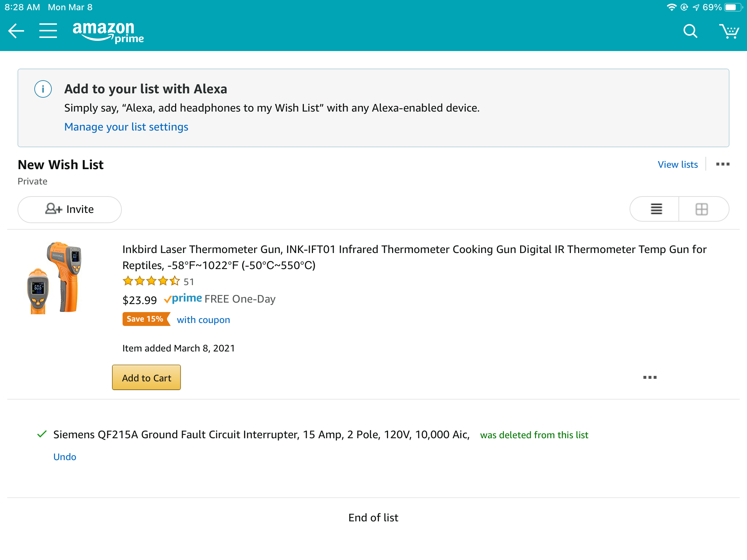
Task: Open the hamburger menu
Action: tap(48, 31)
